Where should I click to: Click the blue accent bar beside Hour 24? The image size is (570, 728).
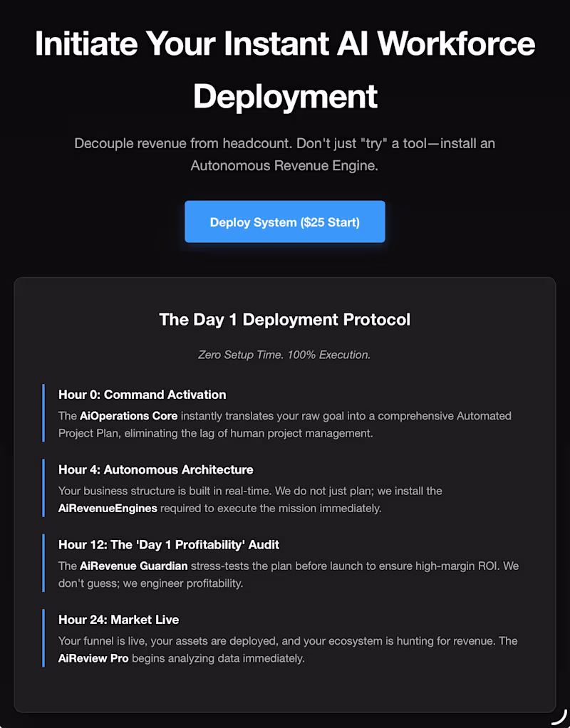(43, 638)
